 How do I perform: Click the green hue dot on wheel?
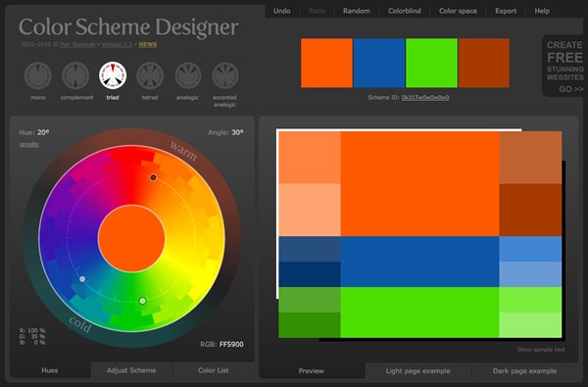(x=142, y=301)
